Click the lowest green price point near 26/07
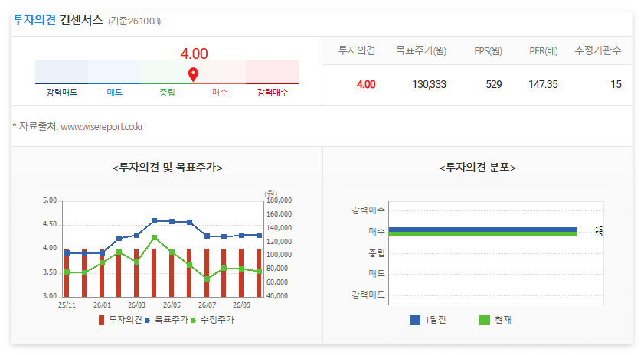Image resolution: width=644 pixels, height=355 pixels. (x=207, y=278)
